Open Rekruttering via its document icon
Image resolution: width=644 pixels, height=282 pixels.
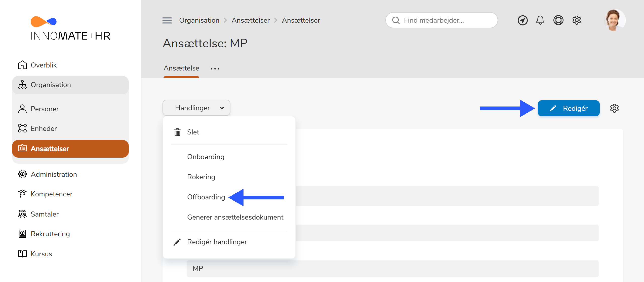pos(23,233)
